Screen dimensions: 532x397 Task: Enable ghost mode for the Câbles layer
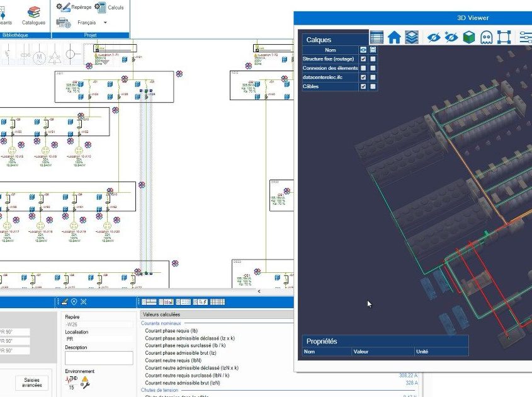coord(373,86)
